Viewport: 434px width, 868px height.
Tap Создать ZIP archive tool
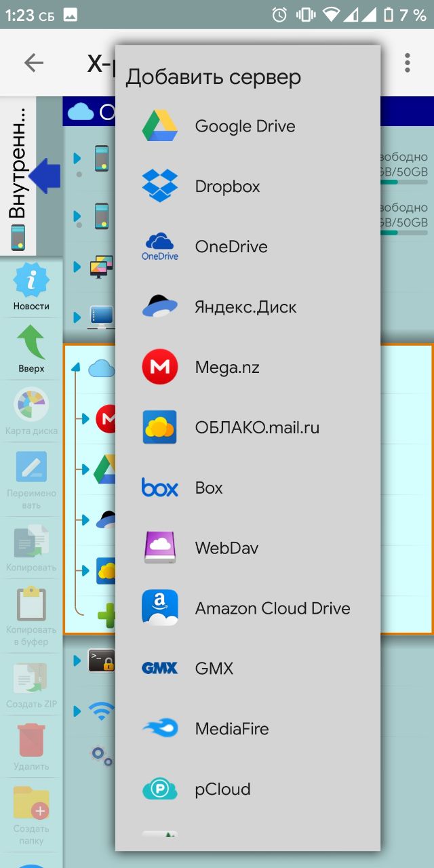(x=31, y=685)
